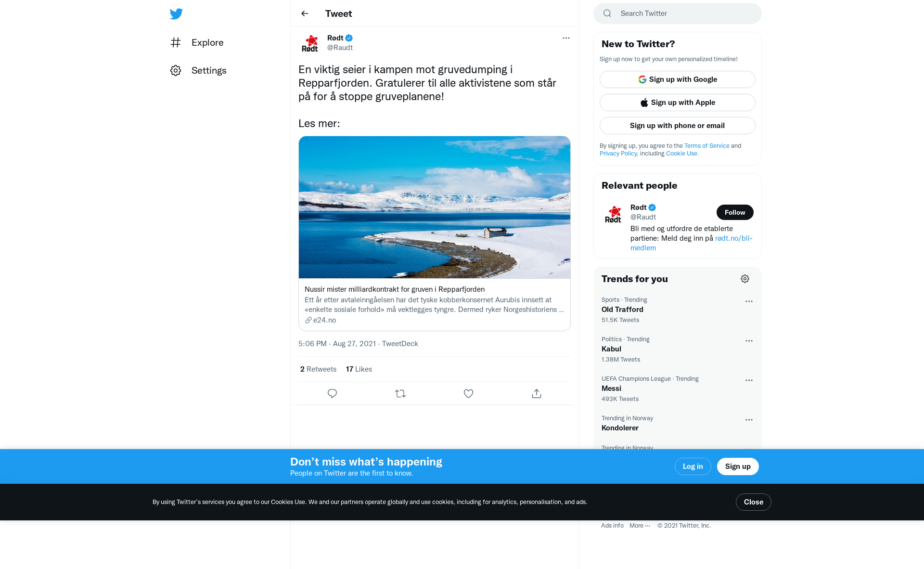Image resolution: width=924 pixels, height=569 pixels.
Task: Click the Twitter bird logo
Action: (176, 13)
